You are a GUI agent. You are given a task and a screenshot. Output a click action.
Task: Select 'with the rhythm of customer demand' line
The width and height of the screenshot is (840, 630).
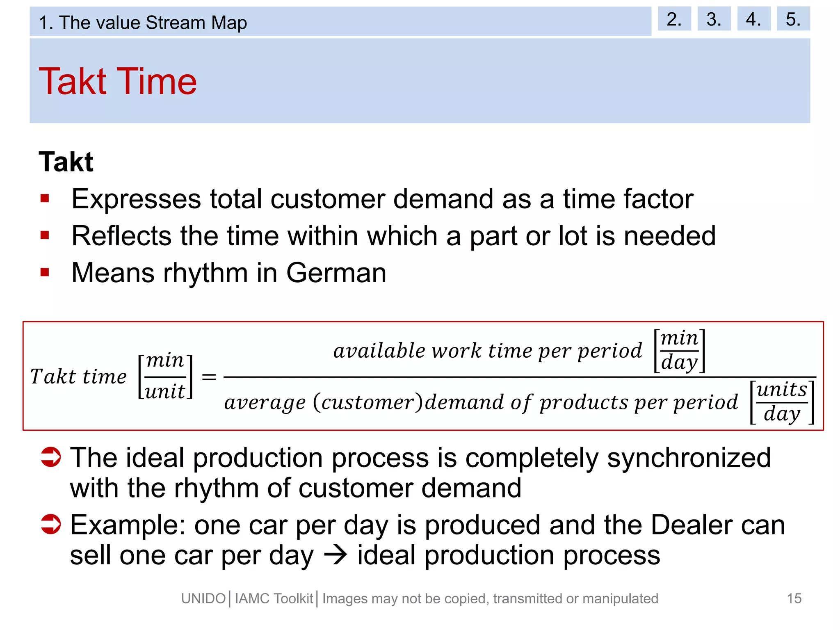coord(296,488)
